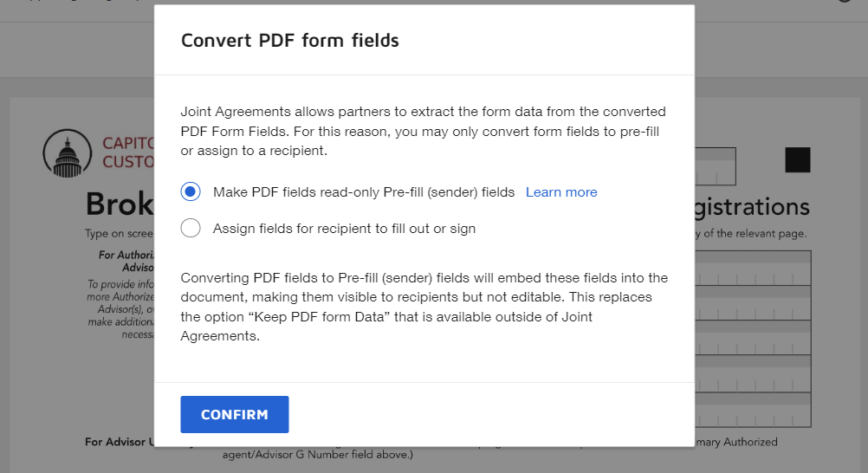Select the read-only Pre-fill (sender) fields radio button

(x=191, y=191)
